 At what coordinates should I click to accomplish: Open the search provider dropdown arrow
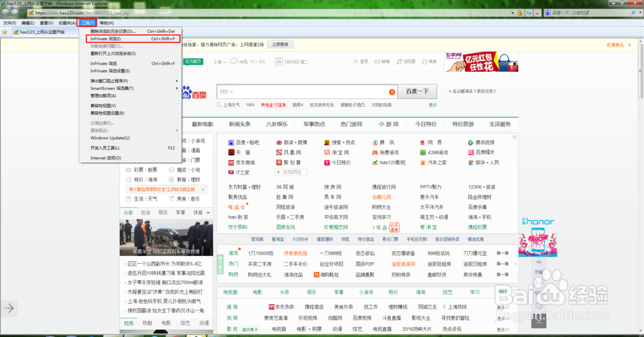click(639, 13)
